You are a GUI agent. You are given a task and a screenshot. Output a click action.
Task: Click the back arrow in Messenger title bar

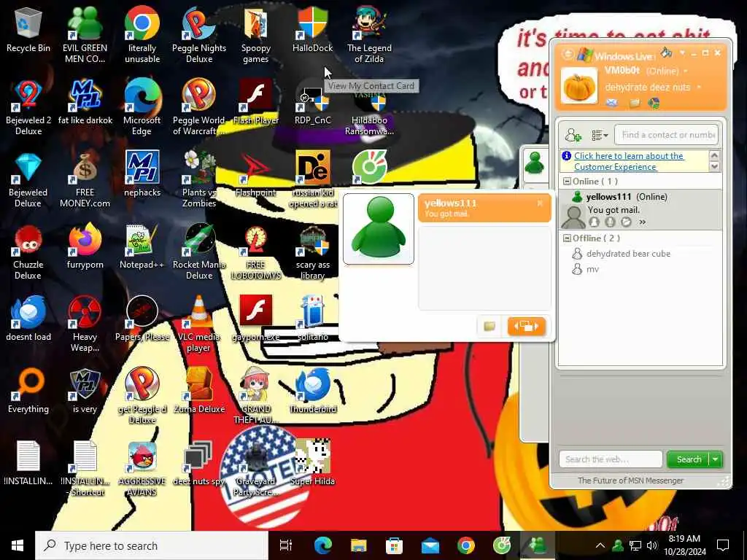pos(568,54)
